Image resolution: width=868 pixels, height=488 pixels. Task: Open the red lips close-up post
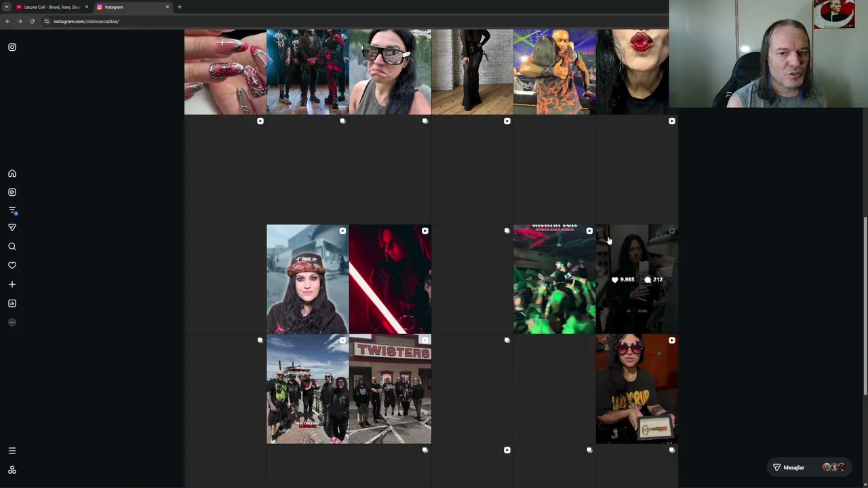pos(633,71)
